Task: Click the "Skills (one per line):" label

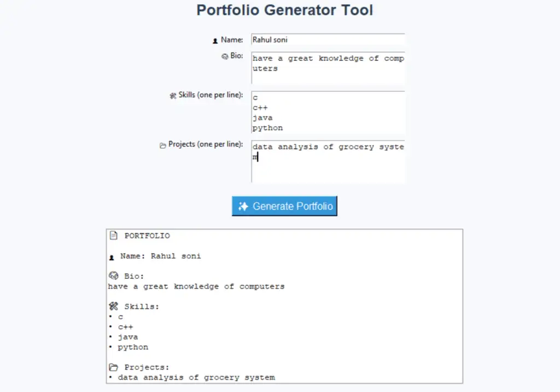Action: click(211, 95)
